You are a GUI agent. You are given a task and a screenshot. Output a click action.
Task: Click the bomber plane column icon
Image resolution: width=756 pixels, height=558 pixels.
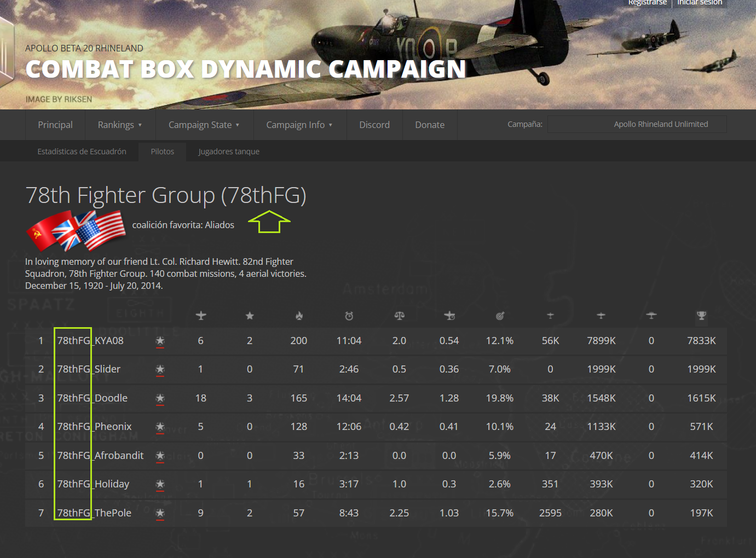tap(651, 316)
